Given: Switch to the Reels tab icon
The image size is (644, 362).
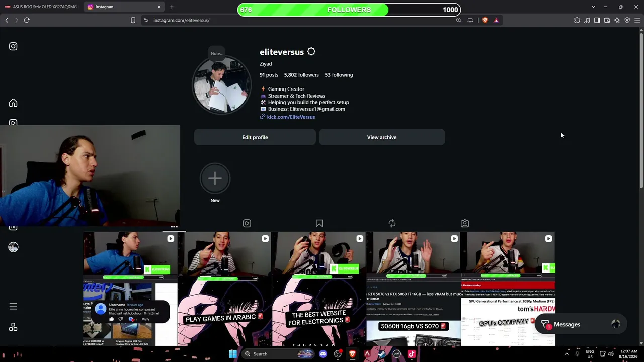Looking at the screenshot, I should pos(247,223).
